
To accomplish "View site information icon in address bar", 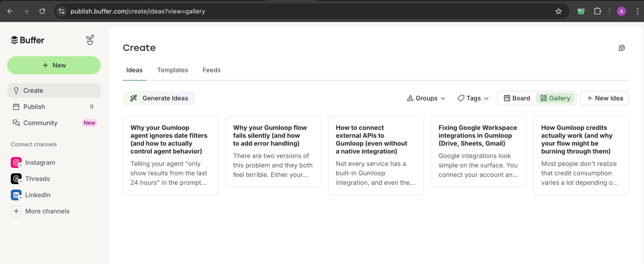I will click(62, 11).
